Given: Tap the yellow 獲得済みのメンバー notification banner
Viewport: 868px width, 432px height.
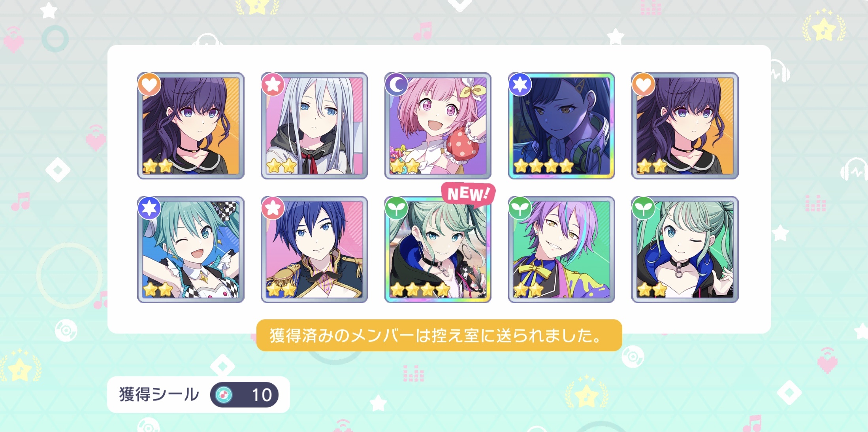Looking at the screenshot, I should coord(439,335).
